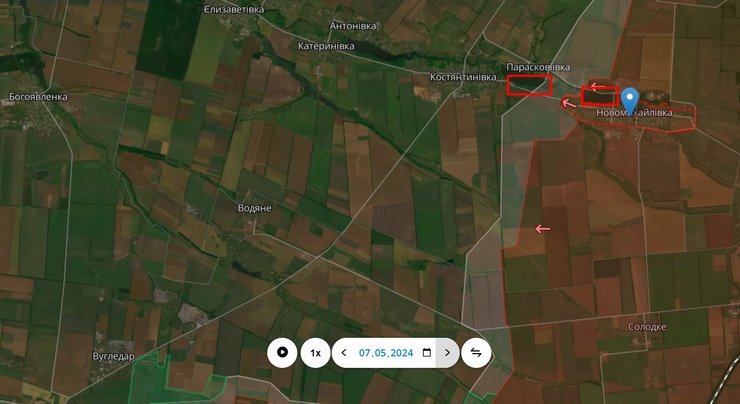
Task: Select the red rectangle near Костянтинівка
Action: 529,85
